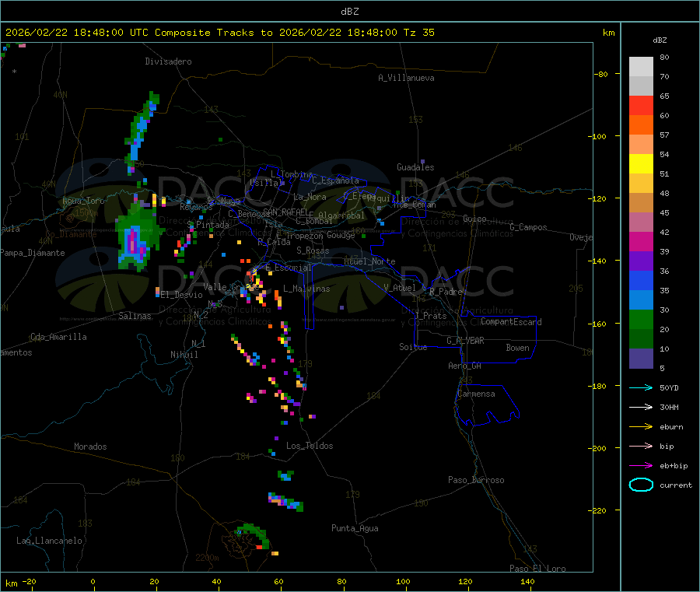Click the cyan 'current' ellipse legend icon
This screenshot has height=592, width=700.
(641, 485)
